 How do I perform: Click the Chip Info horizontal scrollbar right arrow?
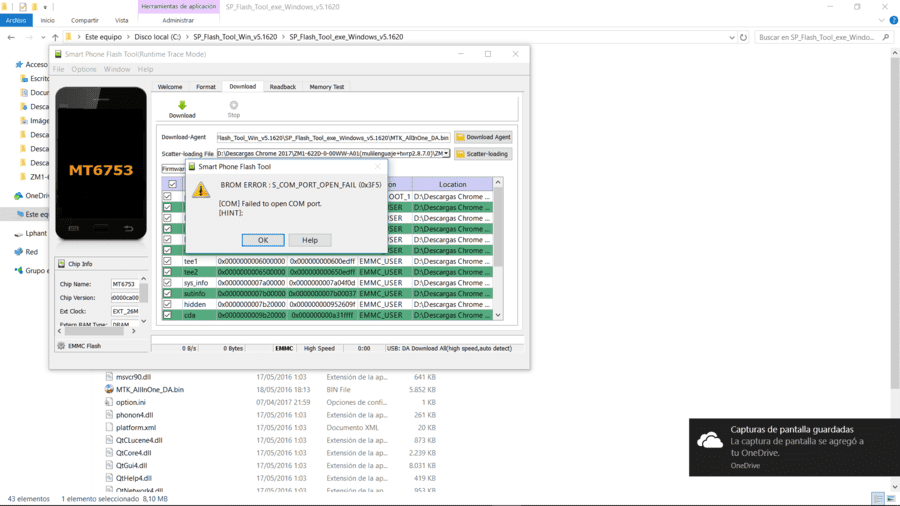(134, 331)
